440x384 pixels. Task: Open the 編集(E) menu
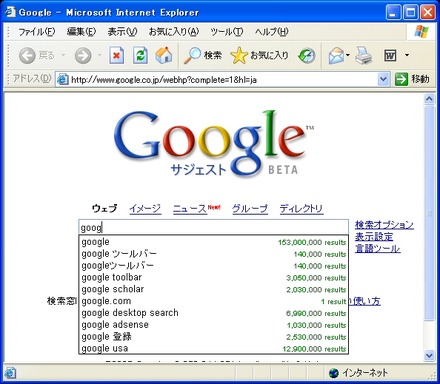tap(81, 32)
